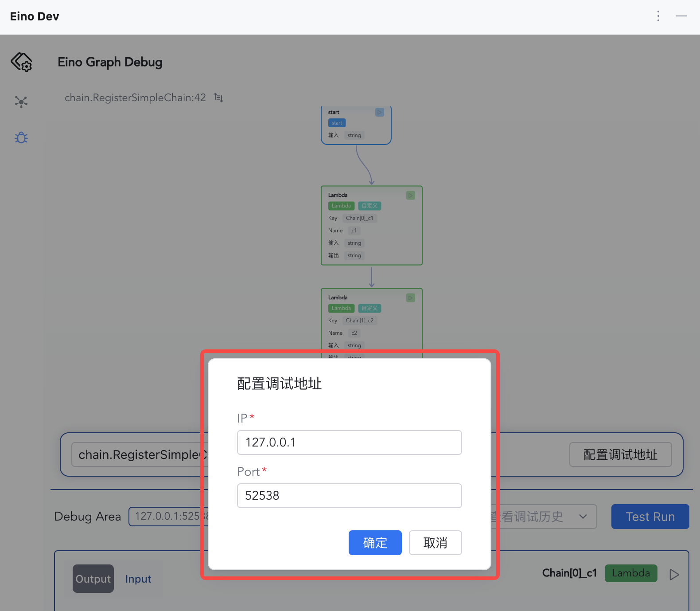
Task: Minimize the Eino Dev panel
Action: coord(681,16)
